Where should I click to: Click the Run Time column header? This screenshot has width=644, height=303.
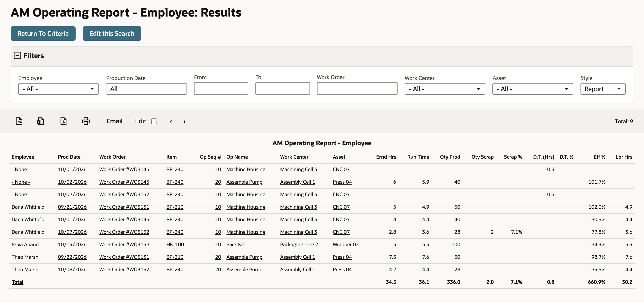418,157
